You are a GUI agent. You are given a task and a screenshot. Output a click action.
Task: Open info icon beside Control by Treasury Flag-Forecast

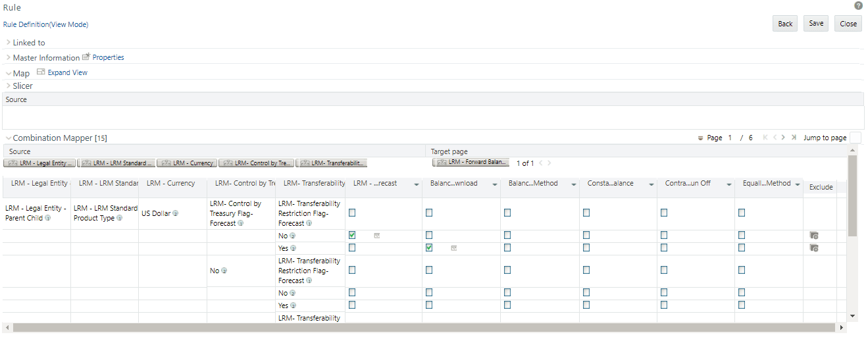tap(240, 223)
